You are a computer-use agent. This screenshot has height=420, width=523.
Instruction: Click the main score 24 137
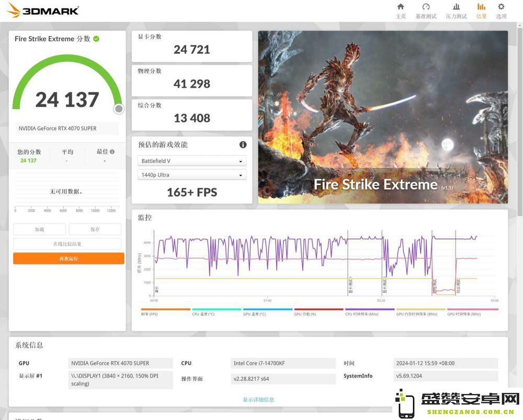coord(67,100)
